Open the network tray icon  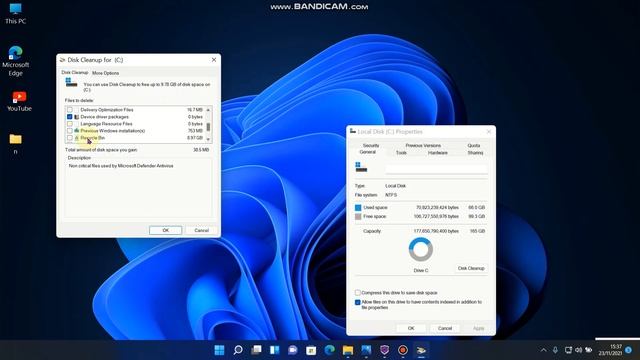tap(568, 350)
